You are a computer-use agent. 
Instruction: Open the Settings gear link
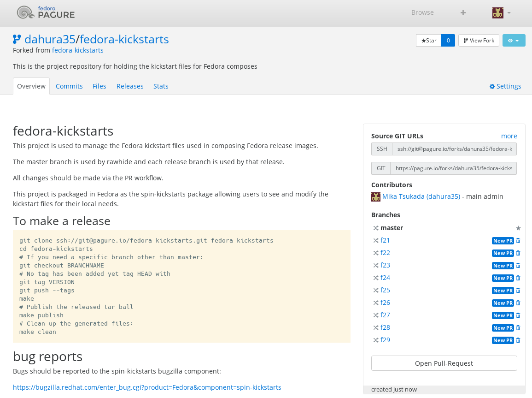point(505,86)
